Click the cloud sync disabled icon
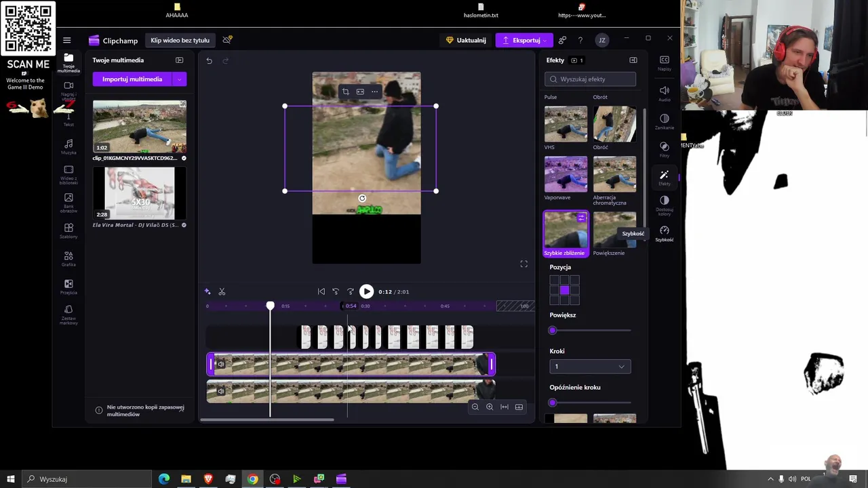The height and width of the screenshot is (488, 868). click(x=227, y=40)
